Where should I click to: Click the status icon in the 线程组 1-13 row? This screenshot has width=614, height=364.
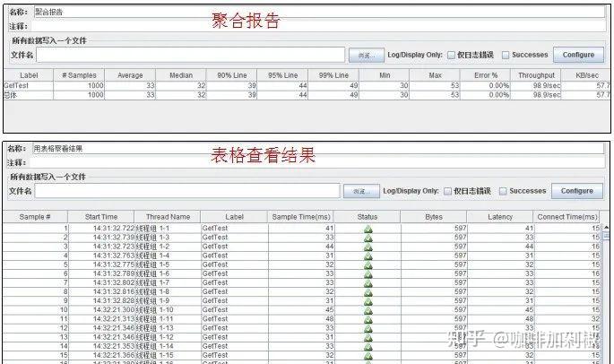[368, 328]
